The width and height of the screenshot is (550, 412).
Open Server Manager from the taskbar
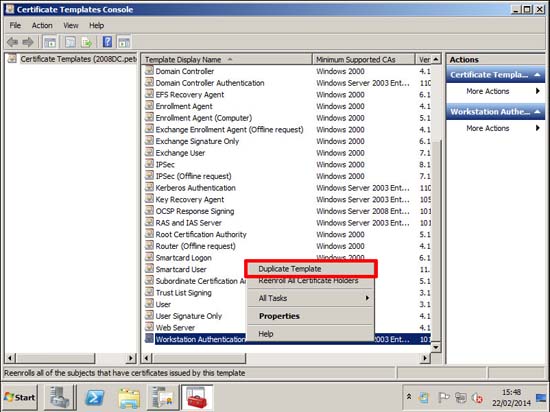[x=60, y=398]
